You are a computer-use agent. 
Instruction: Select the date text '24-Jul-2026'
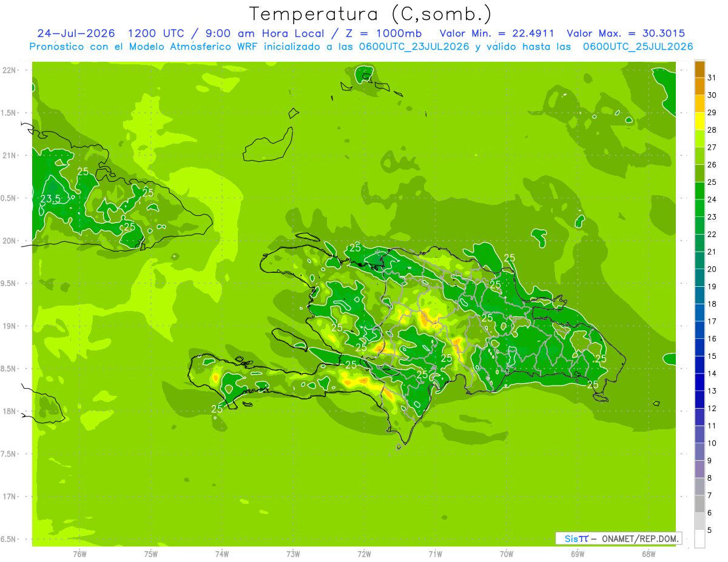76,33
